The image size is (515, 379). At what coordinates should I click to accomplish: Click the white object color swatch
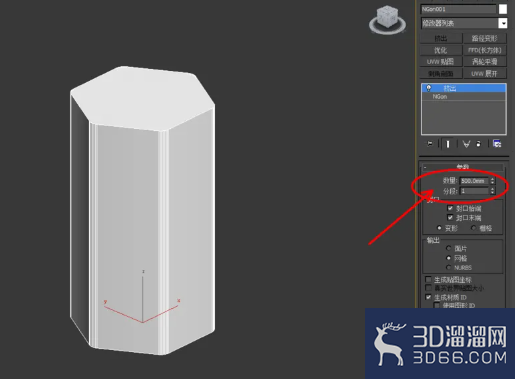(x=503, y=9)
